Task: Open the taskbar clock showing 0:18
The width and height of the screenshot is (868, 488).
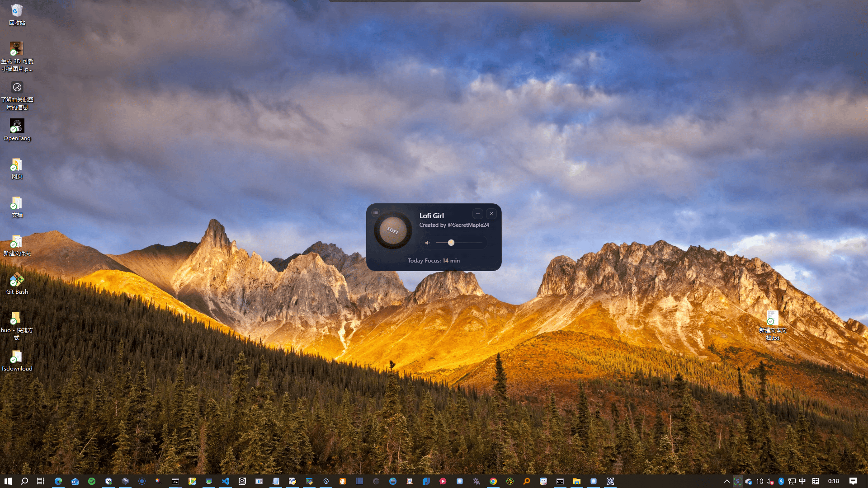Action: 833,481
